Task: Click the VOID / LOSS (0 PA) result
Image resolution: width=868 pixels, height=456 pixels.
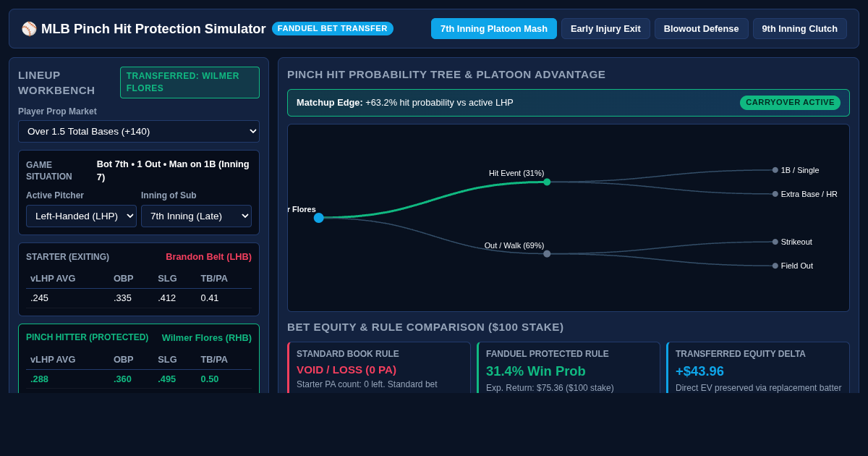Action: coord(346,370)
